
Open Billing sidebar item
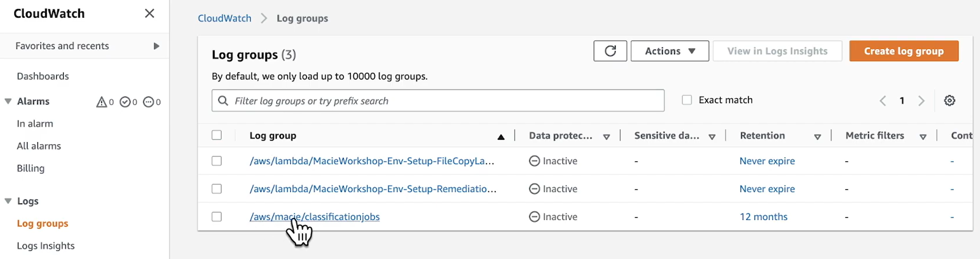click(x=31, y=168)
